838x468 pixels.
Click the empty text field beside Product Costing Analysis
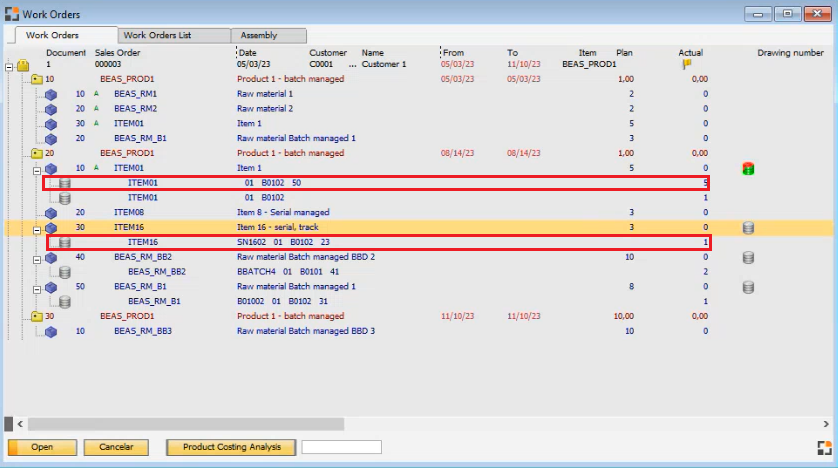click(341, 447)
